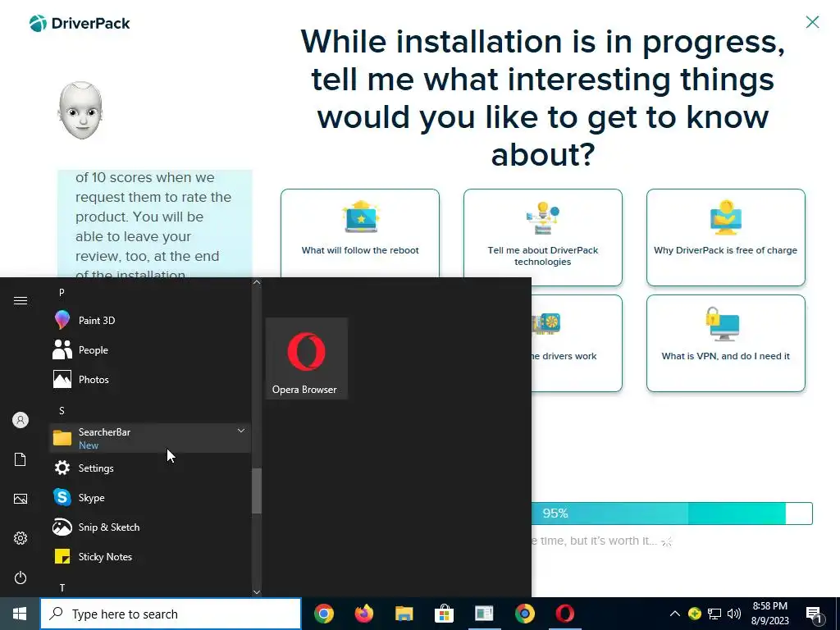Launch the People app

pos(150,349)
